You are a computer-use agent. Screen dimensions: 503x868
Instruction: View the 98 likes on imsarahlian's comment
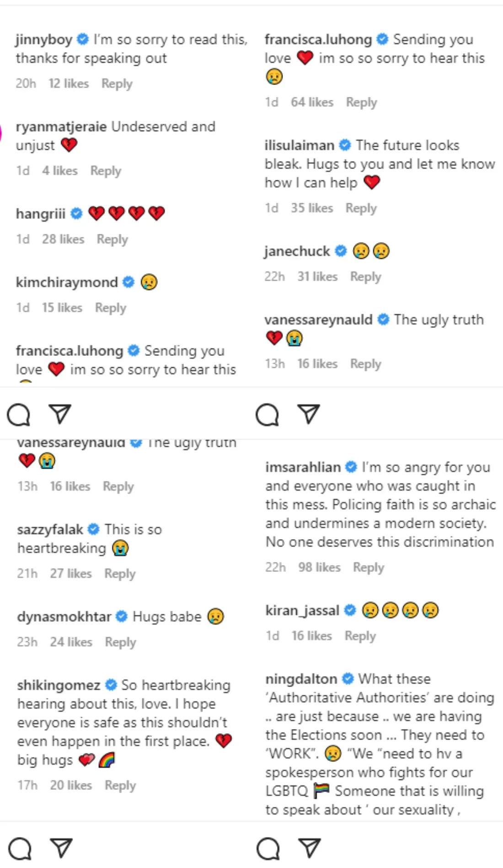click(x=319, y=567)
